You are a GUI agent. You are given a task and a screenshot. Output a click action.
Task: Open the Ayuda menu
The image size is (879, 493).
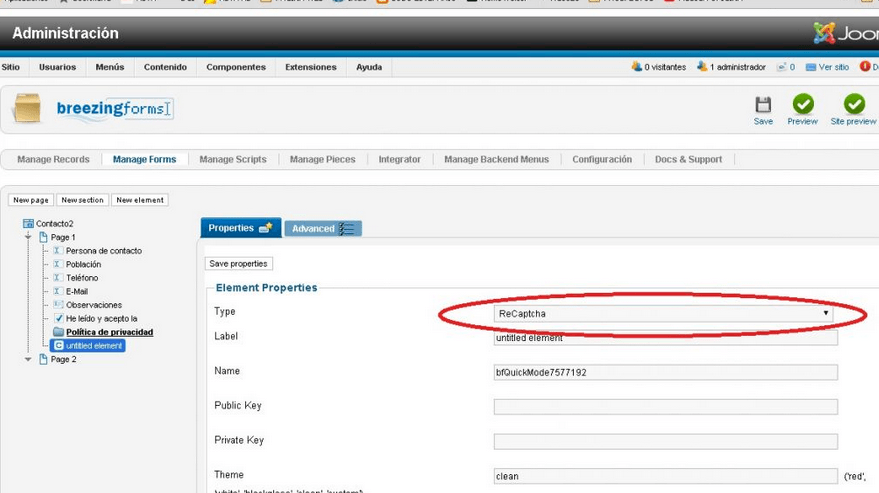point(369,67)
